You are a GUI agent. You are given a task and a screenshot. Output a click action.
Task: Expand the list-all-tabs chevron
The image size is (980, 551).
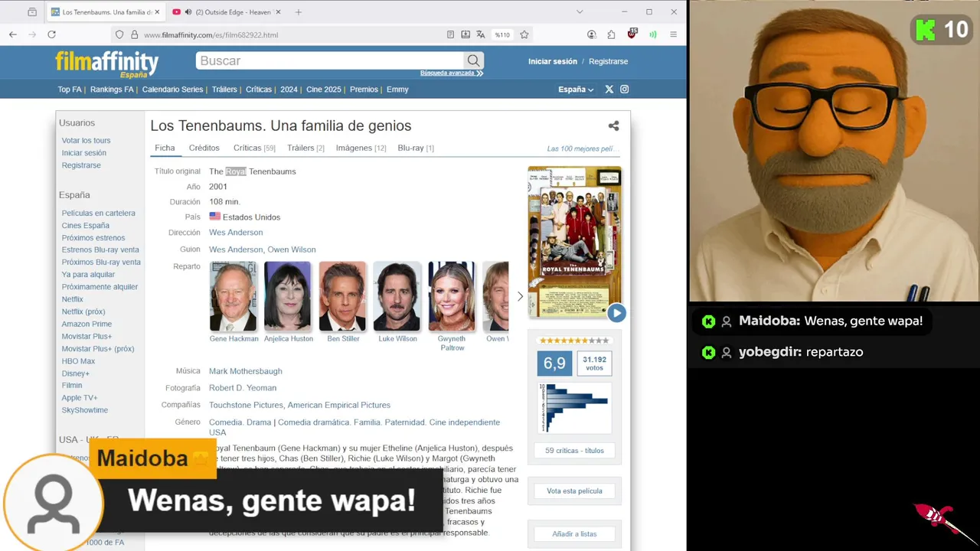coord(580,12)
